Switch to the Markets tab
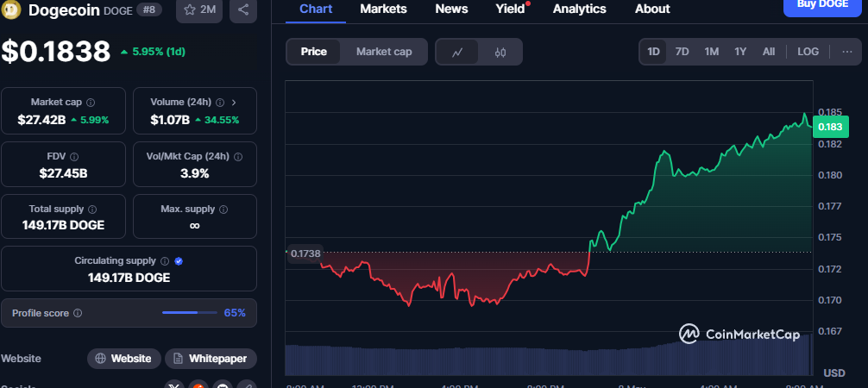Screen dimensions: 868x388 coord(384,9)
